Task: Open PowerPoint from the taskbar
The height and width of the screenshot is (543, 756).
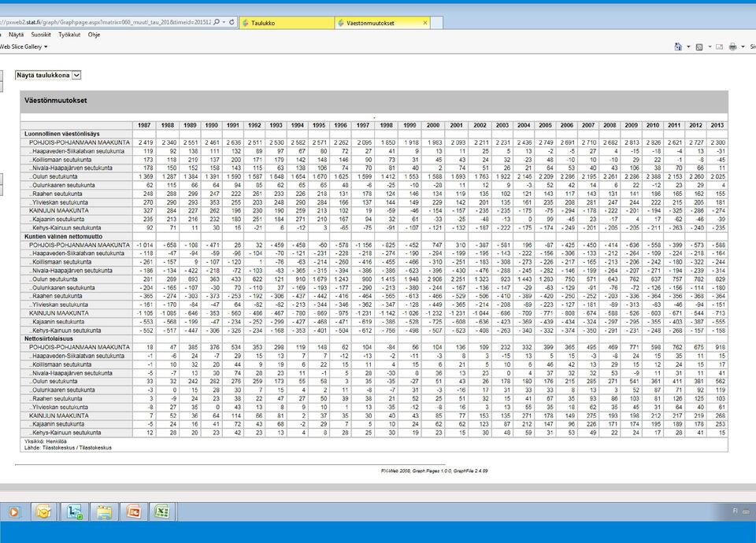Action: click(x=134, y=512)
